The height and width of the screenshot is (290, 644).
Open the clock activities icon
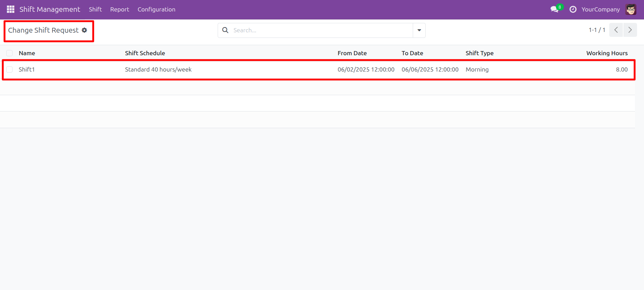573,9
